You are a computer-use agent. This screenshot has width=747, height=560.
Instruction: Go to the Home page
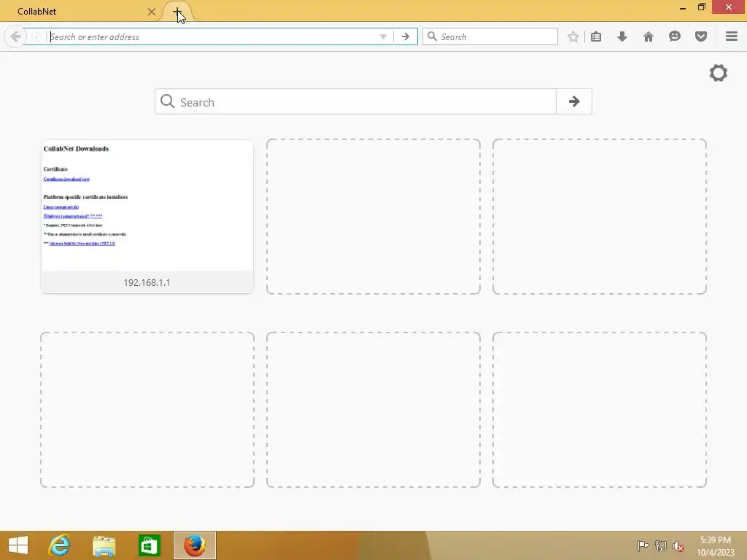[649, 36]
